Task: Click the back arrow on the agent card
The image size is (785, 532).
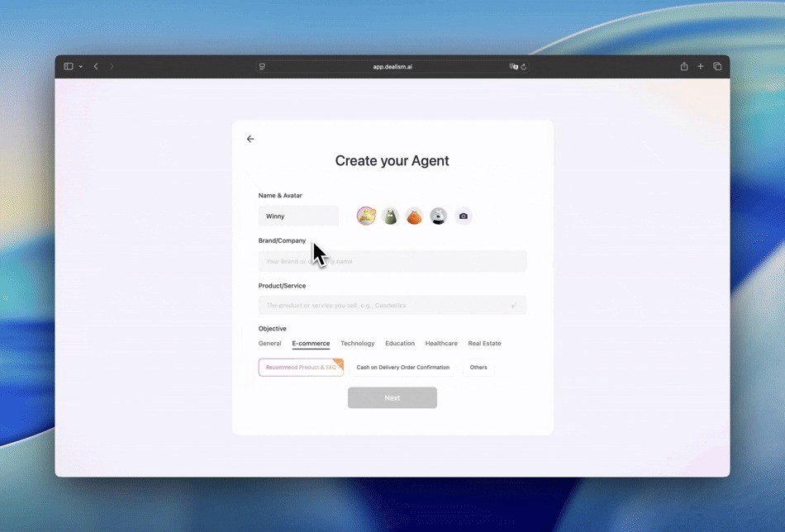Action: (250, 139)
